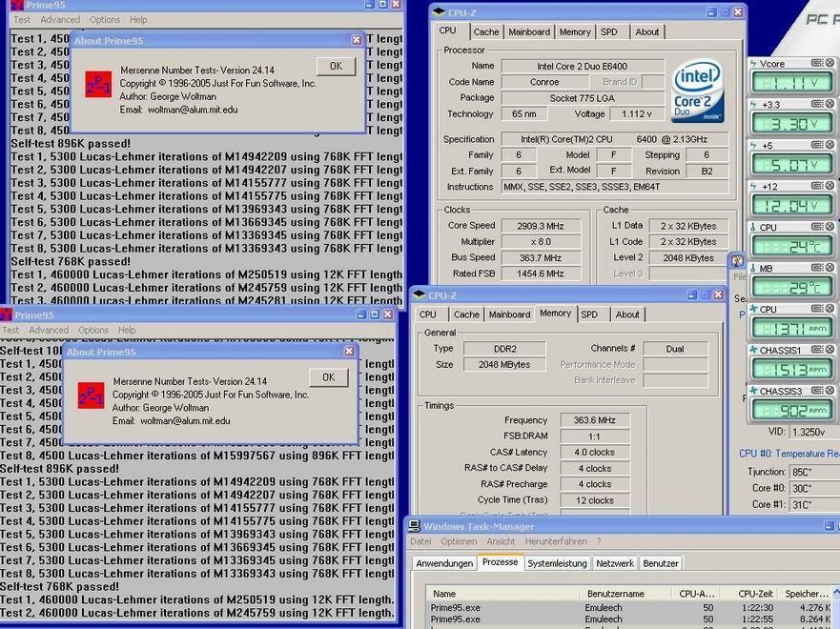The image size is (840, 629).
Task: Click the Core Speed value 2909.3 MHz
Action: click(540, 226)
